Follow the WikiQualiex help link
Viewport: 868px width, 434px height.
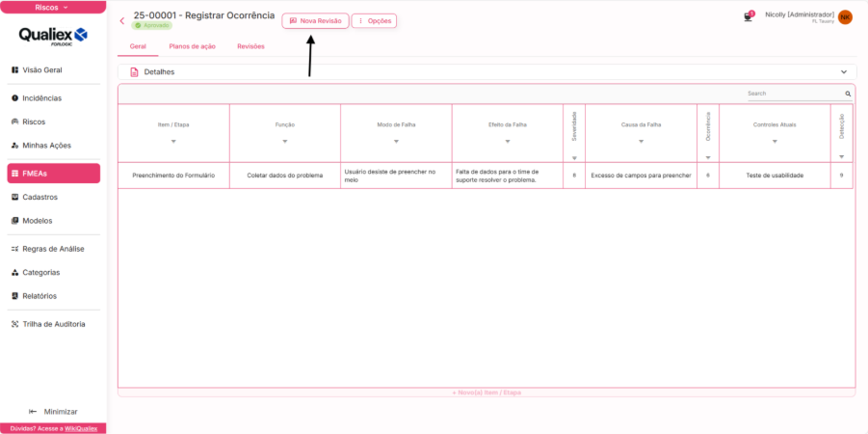click(x=83, y=428)
